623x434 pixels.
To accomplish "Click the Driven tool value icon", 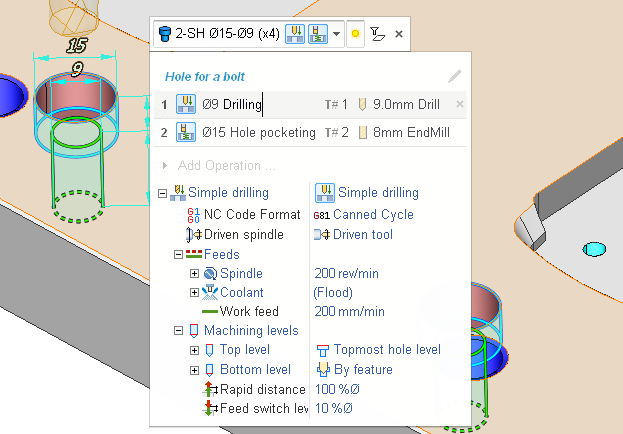I will (x=322, y=235).
